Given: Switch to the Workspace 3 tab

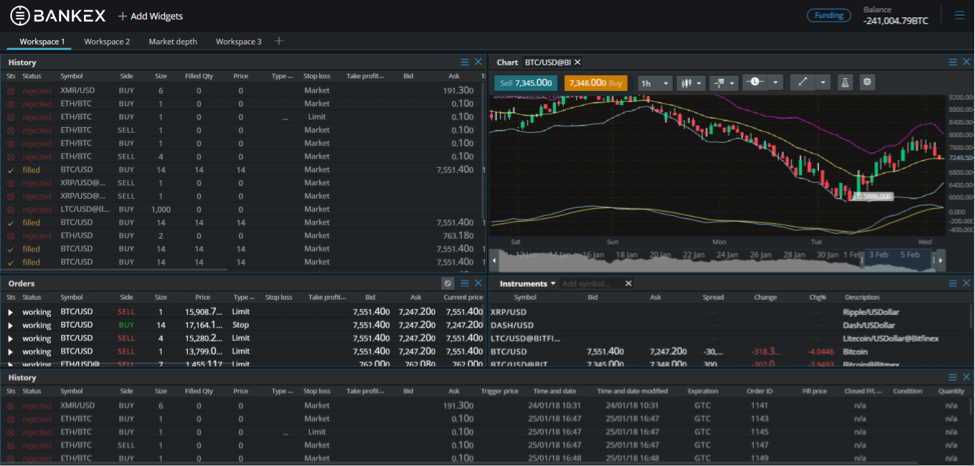Looking at the screenshot, I should pyautogui.click(x=239, y=42).
